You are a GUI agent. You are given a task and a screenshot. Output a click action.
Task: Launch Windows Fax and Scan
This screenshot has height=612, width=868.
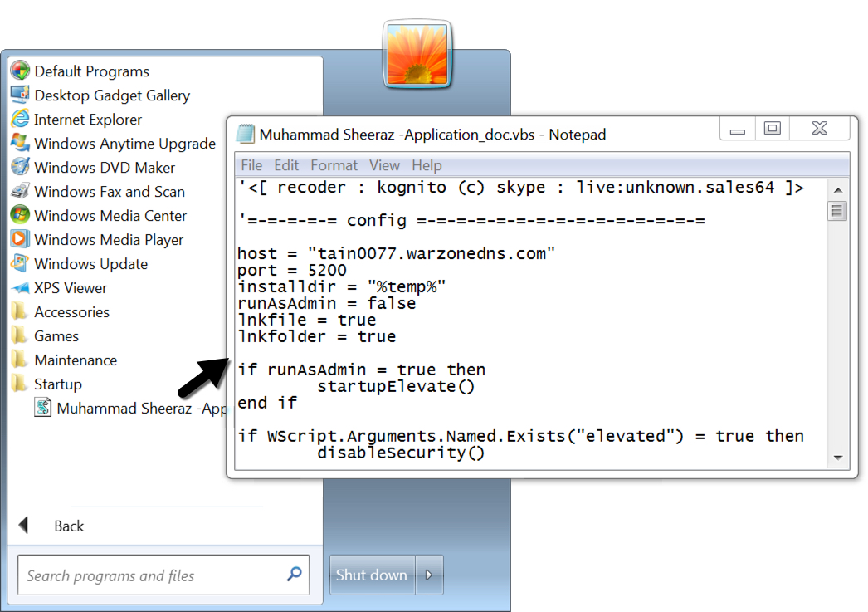pyautogui.click(x=110, y=192)
